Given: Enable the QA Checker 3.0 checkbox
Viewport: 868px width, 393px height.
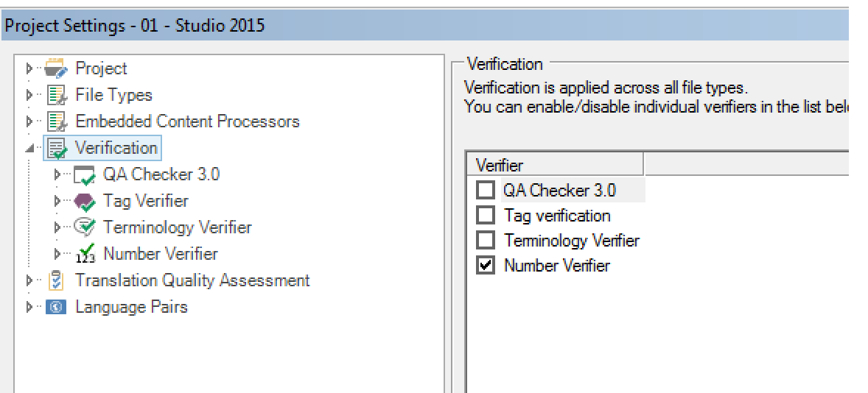Looking at the screenshot, I should tap(485, 191).
